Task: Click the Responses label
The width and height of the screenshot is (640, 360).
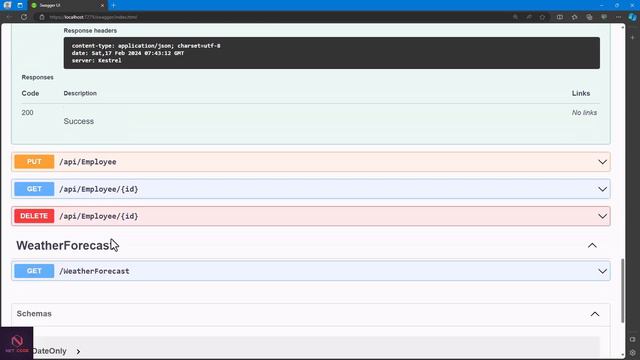Action: (38, 77)
